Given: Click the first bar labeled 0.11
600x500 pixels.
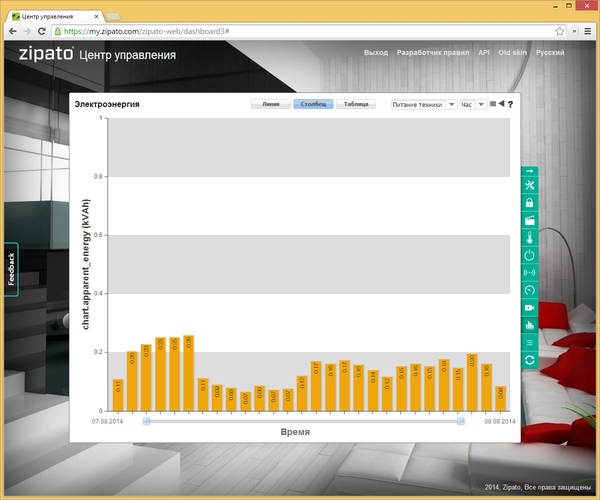Looking at the screenshot, I should click(x=118, y=395).
